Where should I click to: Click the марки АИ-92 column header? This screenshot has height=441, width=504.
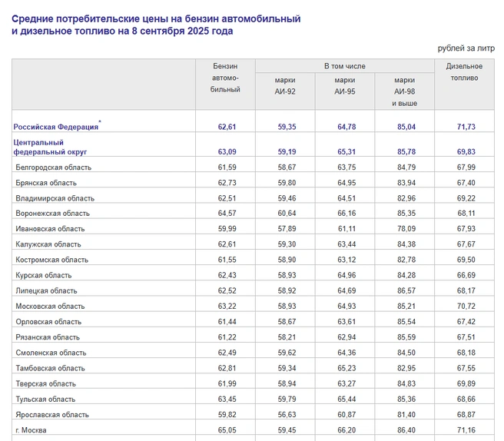tap(285, 86)
